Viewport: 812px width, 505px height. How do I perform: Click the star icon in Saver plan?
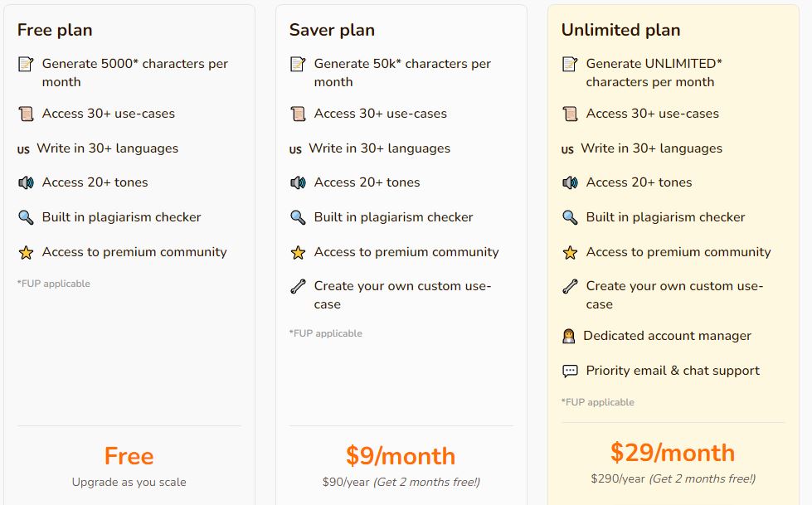point(298,252)
